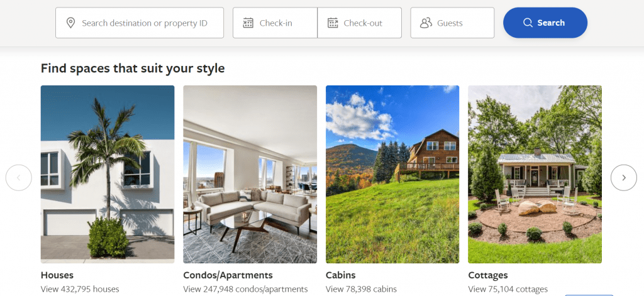Click the guests people icon
The width and height of the screenshot is (644, 296).
(426, 23)
